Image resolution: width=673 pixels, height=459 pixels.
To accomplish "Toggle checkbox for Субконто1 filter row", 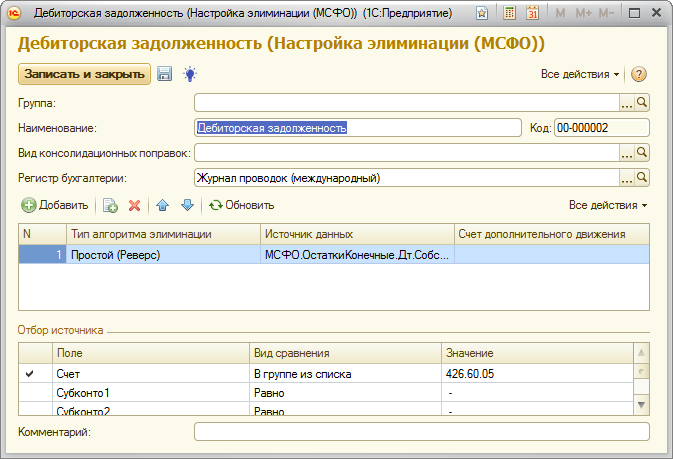I will click(30, 392).
